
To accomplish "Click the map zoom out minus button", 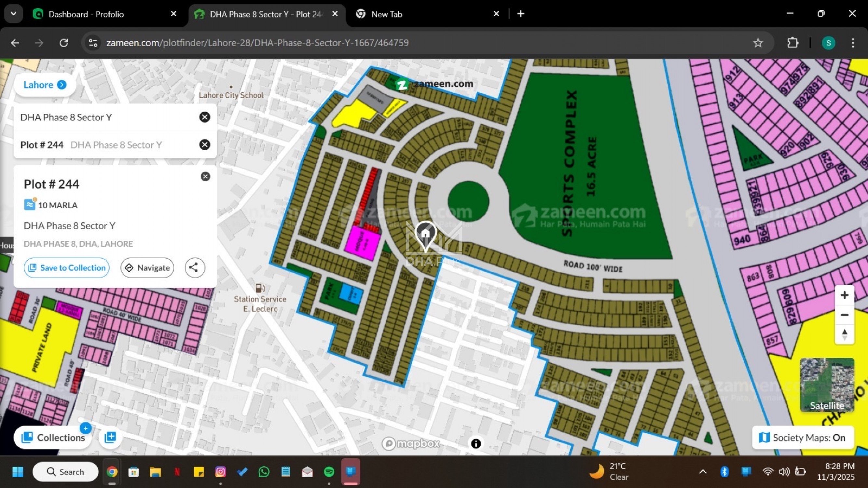I will [x=844, y=315].
